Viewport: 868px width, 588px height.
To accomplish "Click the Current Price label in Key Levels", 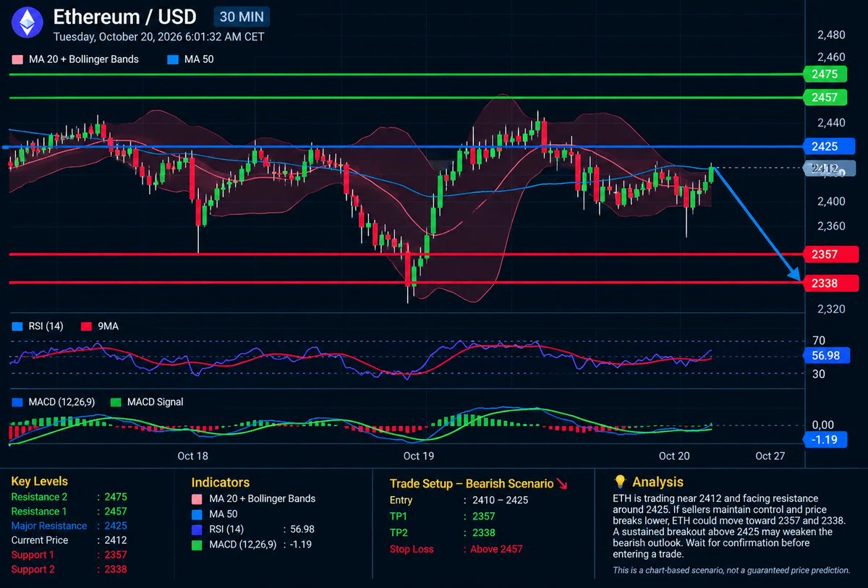I will click(40, 540).
